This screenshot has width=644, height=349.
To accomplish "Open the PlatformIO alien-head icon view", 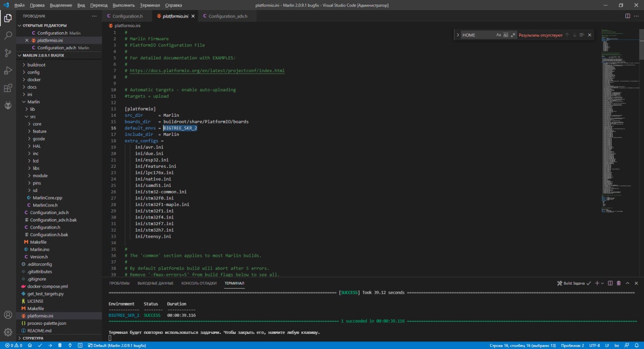I will tap(8, 105).
